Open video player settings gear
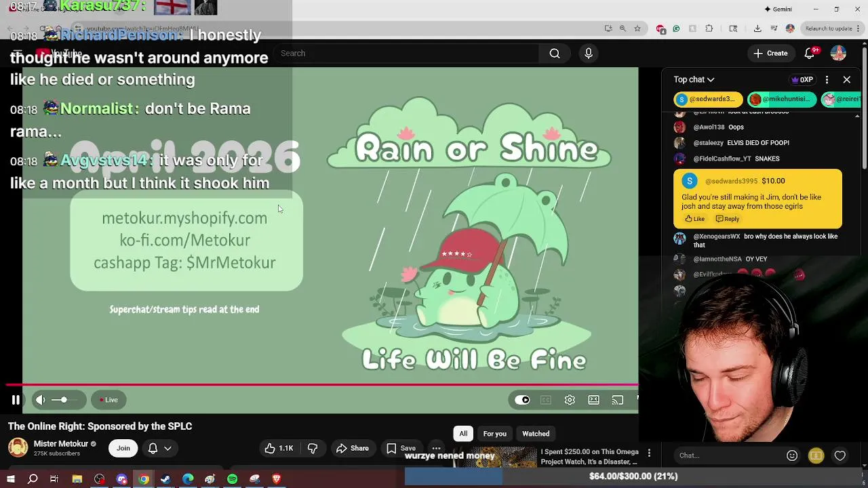The image size is (868, 488). [x=570, y=400]
